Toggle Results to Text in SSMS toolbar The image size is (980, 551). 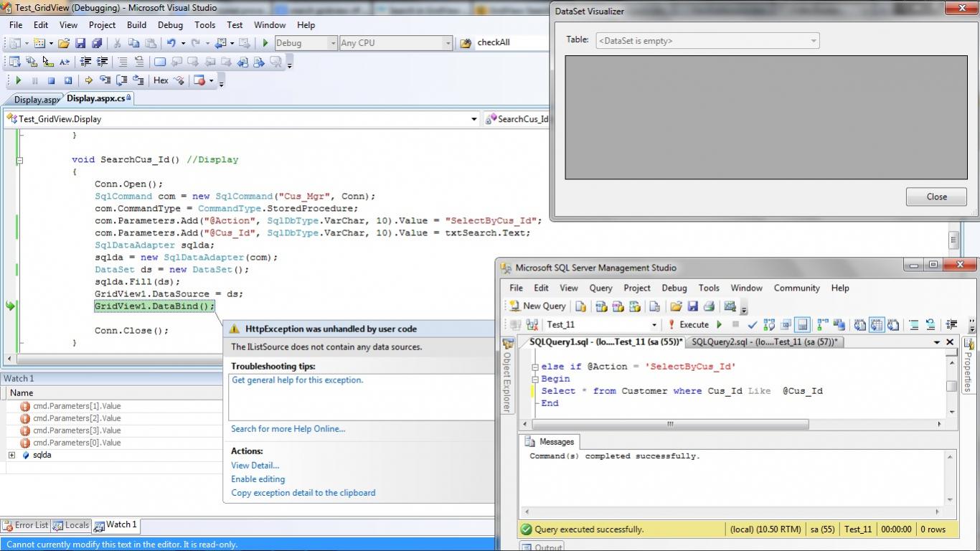(859, 325)
